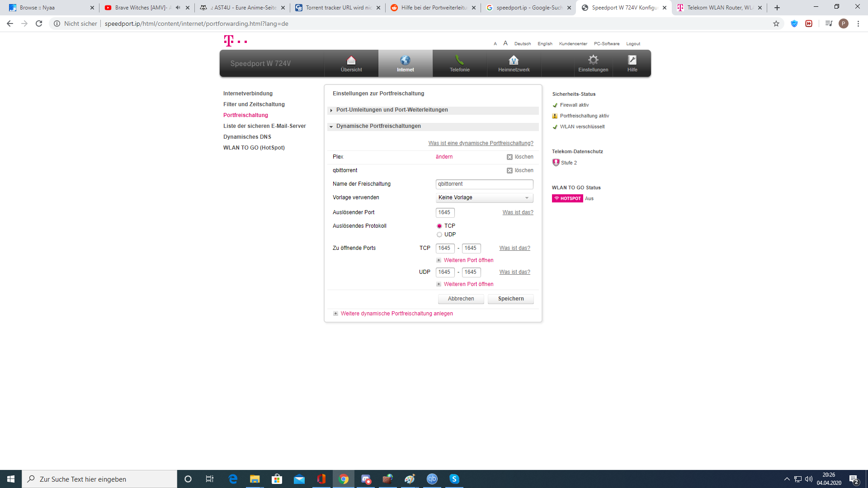Click the Abbrechen button

pos(461,299)
